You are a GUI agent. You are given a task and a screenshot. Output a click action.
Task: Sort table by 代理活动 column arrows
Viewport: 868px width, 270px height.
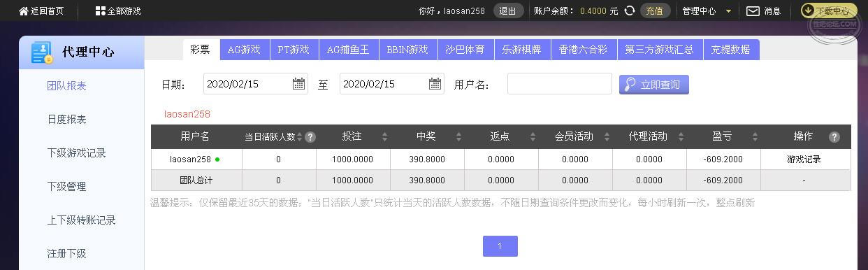coord(681,137)
